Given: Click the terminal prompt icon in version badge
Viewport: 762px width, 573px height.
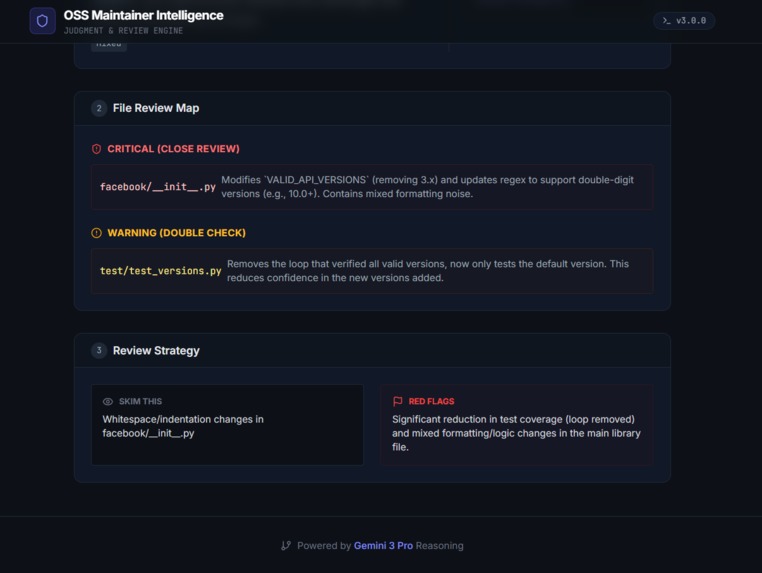Looking at the screenshot, I should click(666, 20).
